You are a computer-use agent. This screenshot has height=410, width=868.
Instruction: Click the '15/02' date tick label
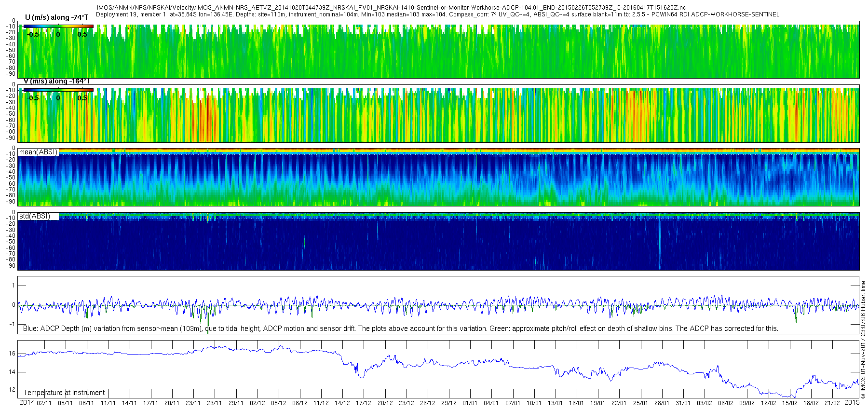(x=790, y=403)
